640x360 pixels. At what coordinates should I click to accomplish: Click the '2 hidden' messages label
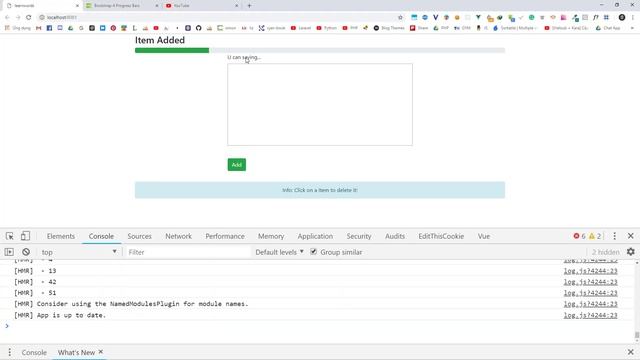pos(606,252)
